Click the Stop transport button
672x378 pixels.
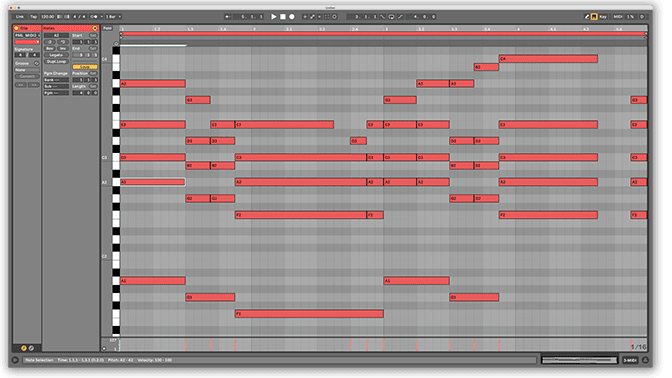tap(283, 17)
